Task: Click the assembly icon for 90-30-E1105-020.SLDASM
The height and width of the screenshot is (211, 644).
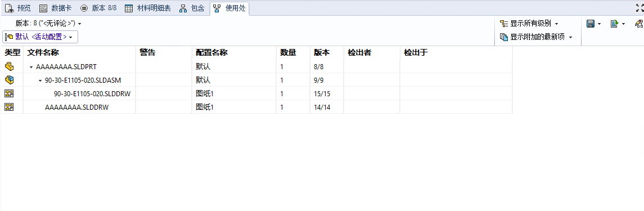Action: (x=9, y=80)
